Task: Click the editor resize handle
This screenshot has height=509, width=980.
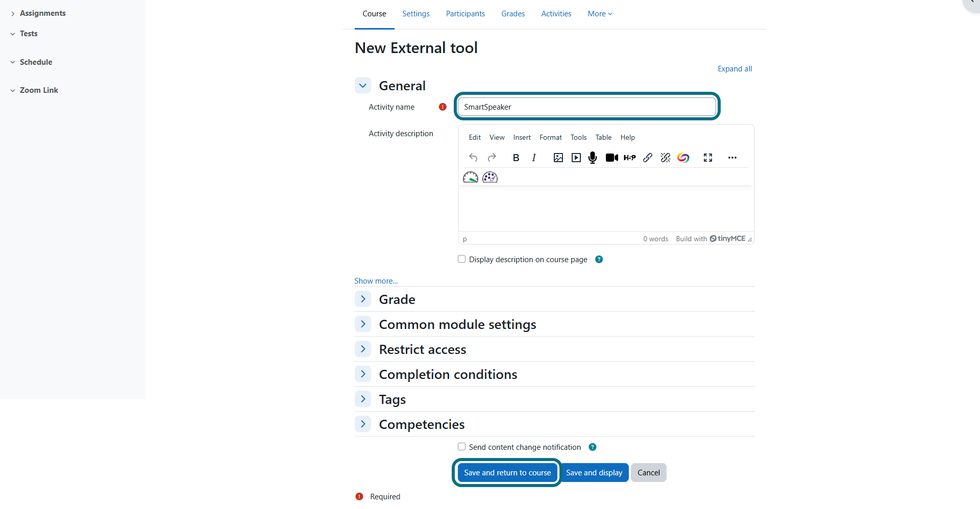Action: tap(750, 239)
